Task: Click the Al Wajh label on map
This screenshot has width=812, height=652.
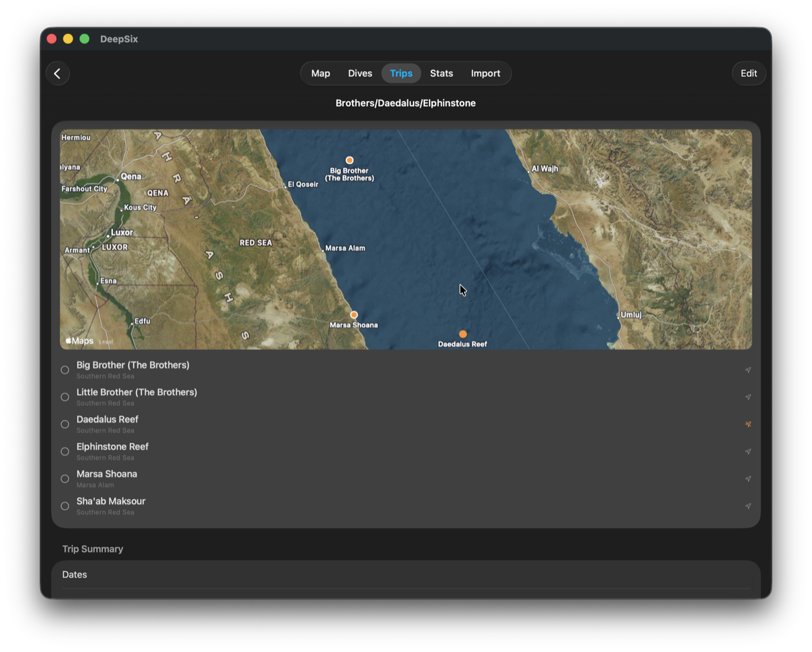Action: coord(545,169)
